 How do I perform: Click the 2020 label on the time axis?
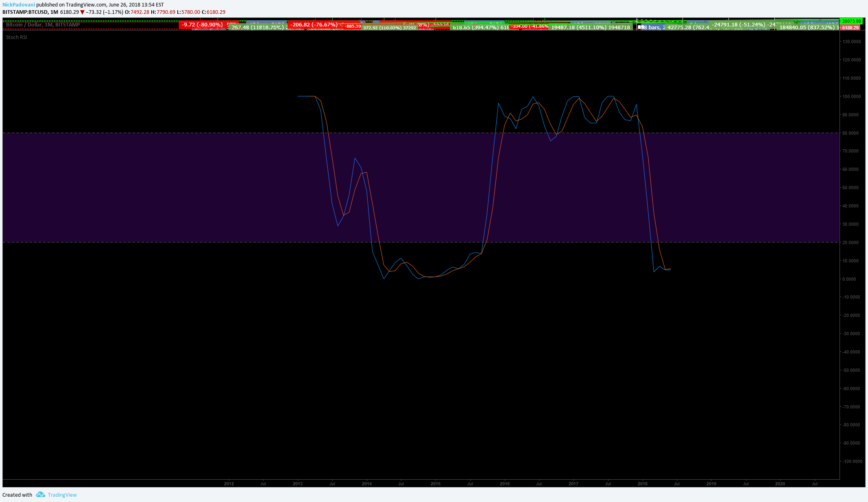780,484
